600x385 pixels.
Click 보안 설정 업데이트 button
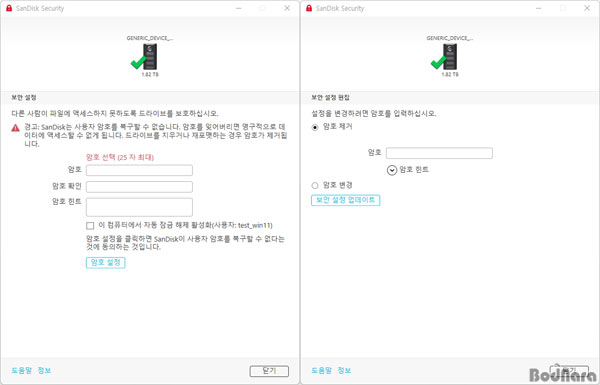click(x=346, y=200)
